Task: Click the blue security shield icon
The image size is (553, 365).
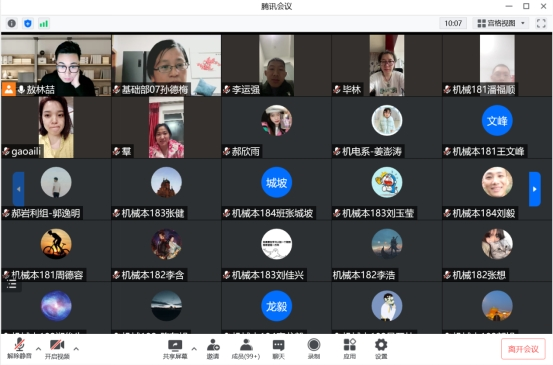Action: 28,23
